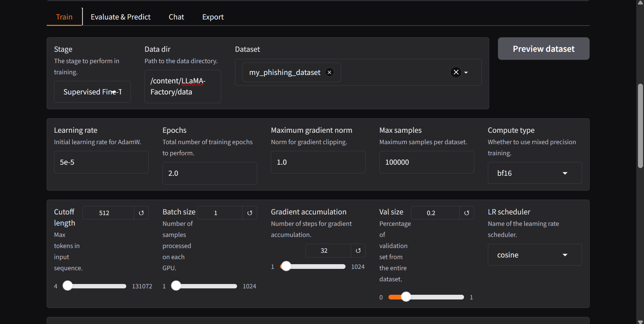This screenshot has width=644, height=324.
Task: Open the Dataset dropdown arrow
Action: pos(466,72)
